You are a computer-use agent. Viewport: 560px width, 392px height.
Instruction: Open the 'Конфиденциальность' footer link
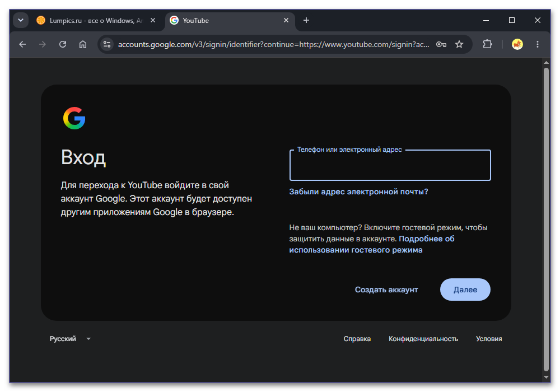tap(423, 339)
